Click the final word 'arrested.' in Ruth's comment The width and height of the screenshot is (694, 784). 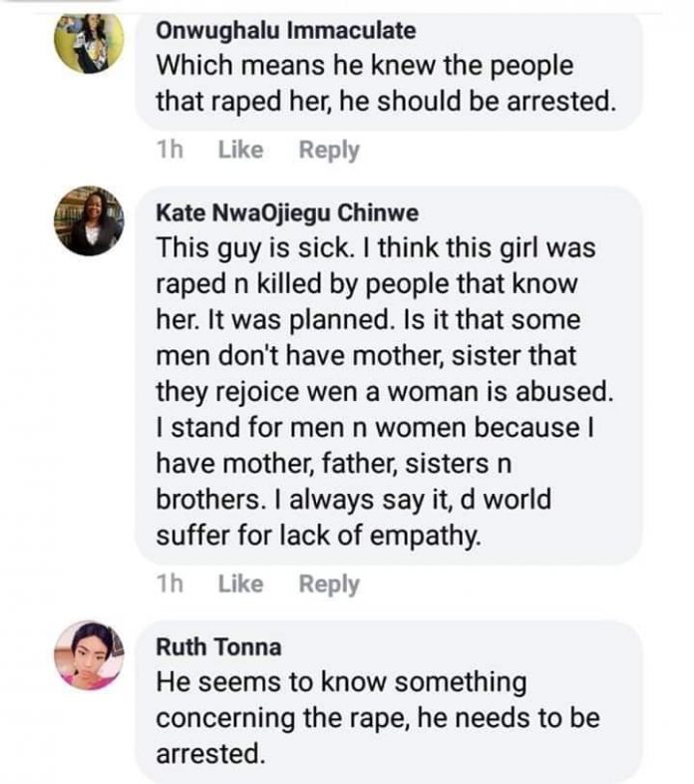pos(211,754)
